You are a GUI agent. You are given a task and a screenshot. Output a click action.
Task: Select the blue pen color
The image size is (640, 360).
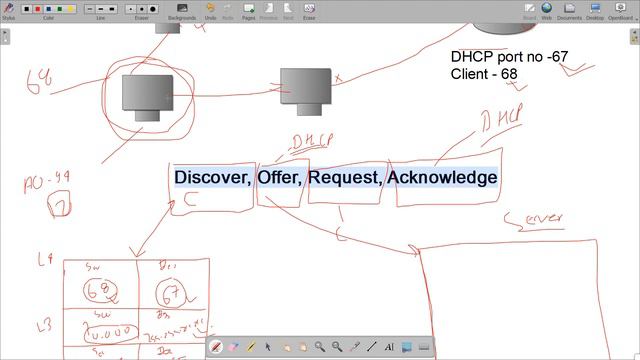pyautogui.click(x=49, y=9)
